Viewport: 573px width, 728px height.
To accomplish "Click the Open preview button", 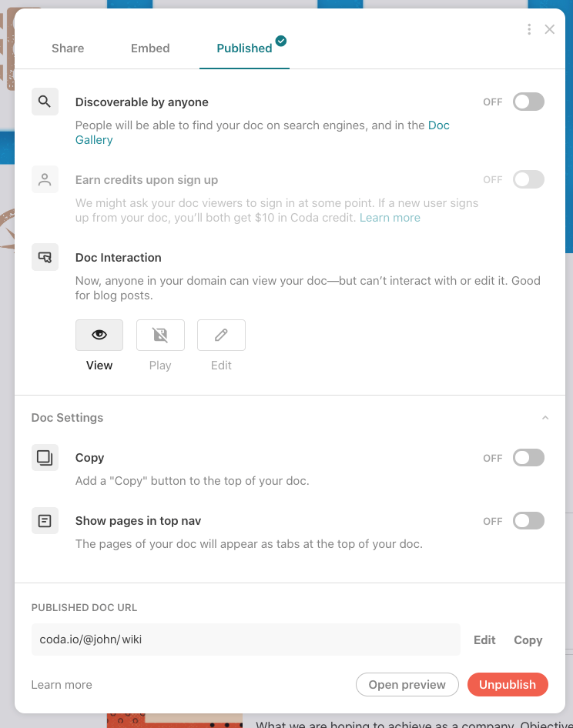I will (407, 684).
